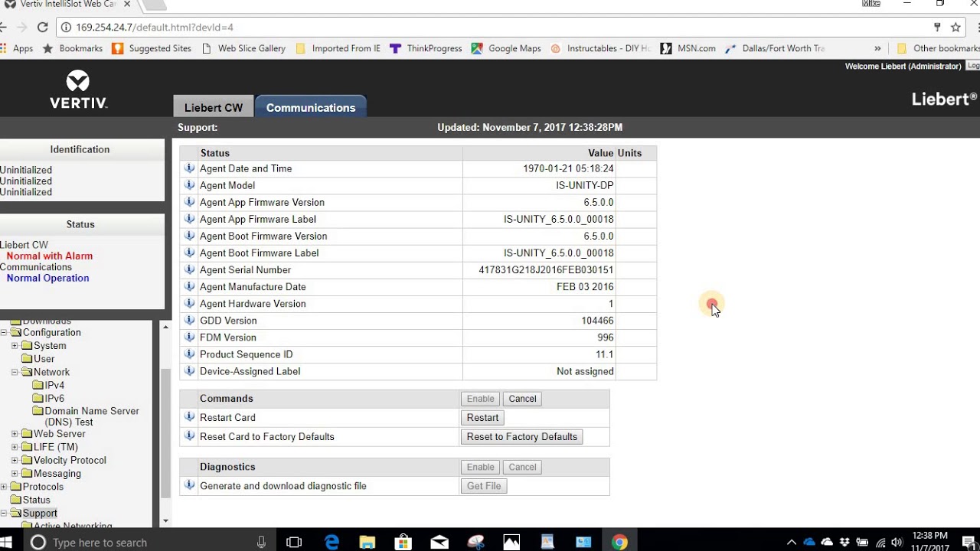The image size is (980, 551).
Task: Click info icon for Agent Serial Number
Action: pyautogui.click(x=189, y=269)
